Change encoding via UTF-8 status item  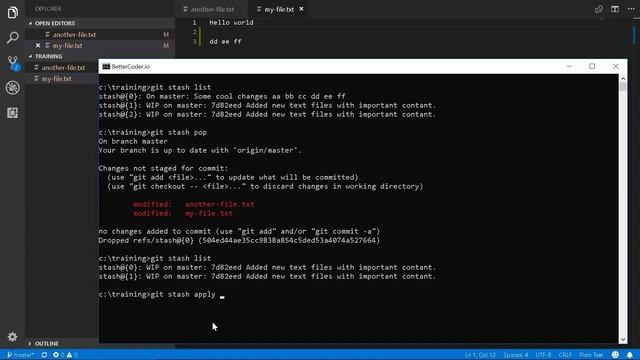pos(543,355)
